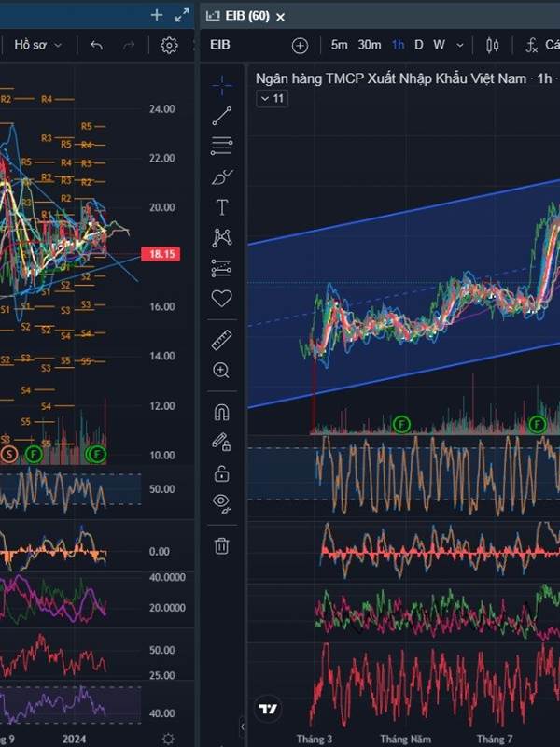The image size is (560, 747).
Task: Click the 40.0000 indicator scale value
Action: 167,577
